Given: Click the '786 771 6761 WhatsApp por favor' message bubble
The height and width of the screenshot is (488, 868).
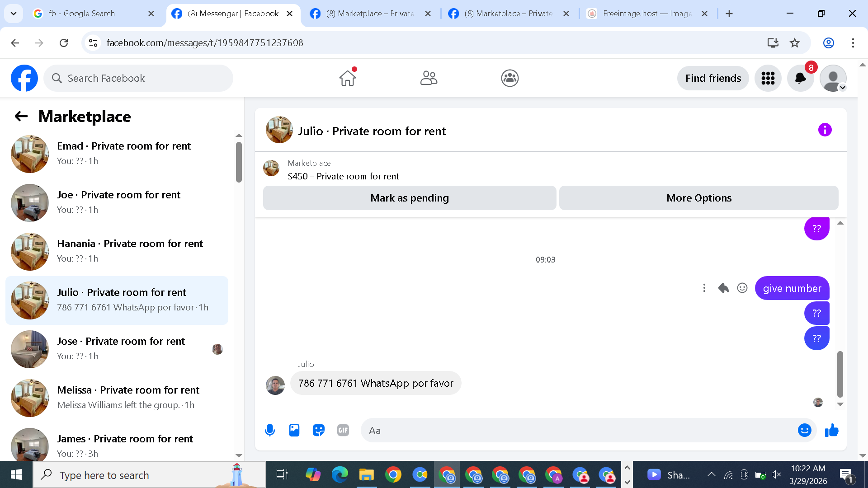Looking at the screenshot, I should coord(376,383).
